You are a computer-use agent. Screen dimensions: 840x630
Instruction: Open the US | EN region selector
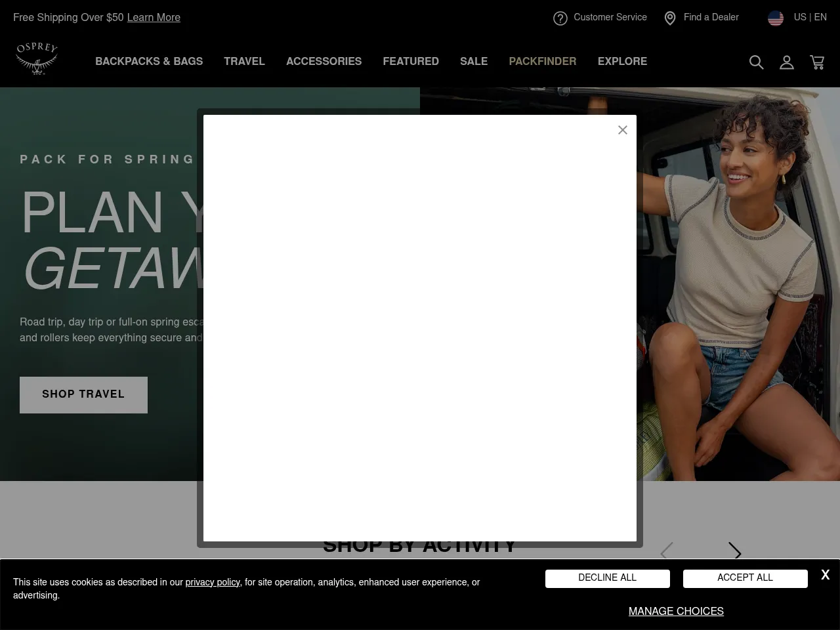point(810,18)
